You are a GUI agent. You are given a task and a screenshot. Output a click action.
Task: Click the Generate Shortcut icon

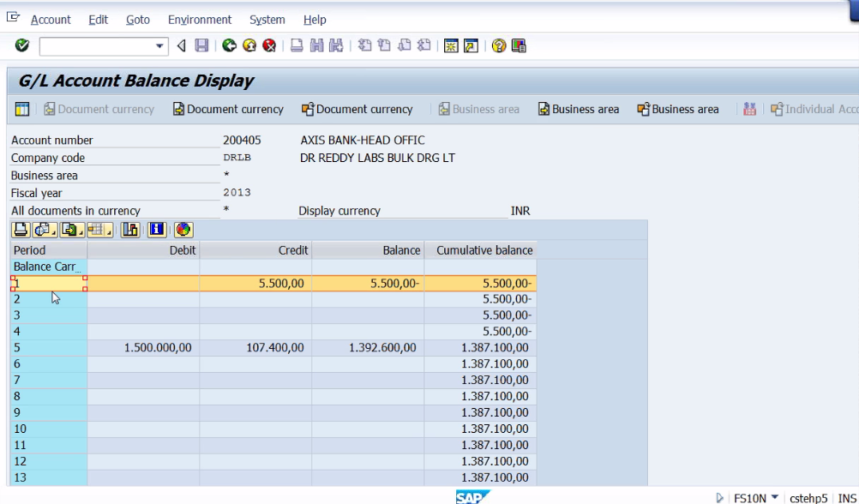[471, 45]
